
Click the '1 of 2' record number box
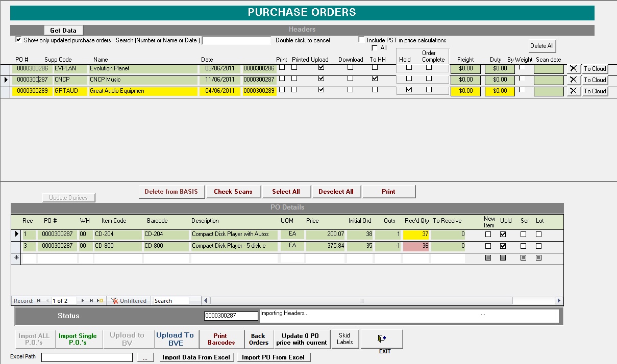pyautogui.click(x=63, y=301)
